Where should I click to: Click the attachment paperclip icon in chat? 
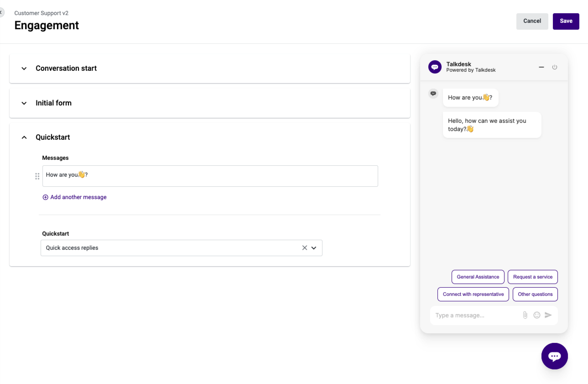(x=525, y=315)
